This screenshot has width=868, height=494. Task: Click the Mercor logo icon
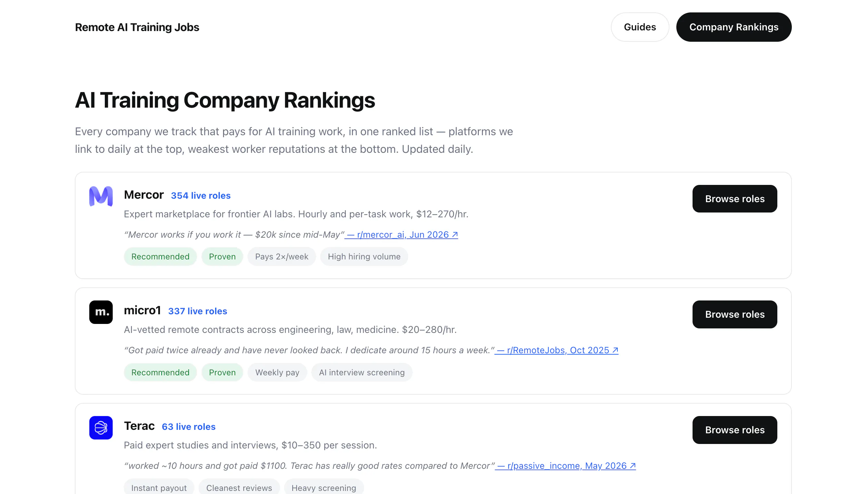(x=101, y=196)
